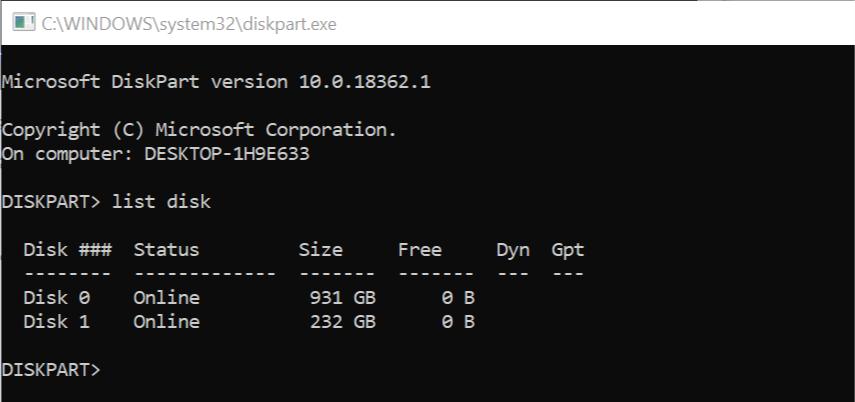Image resolution: width=855 pixels, height=402 pixels.
Task: Click the Online status of Disk 0
Action: tap(166, 298)
